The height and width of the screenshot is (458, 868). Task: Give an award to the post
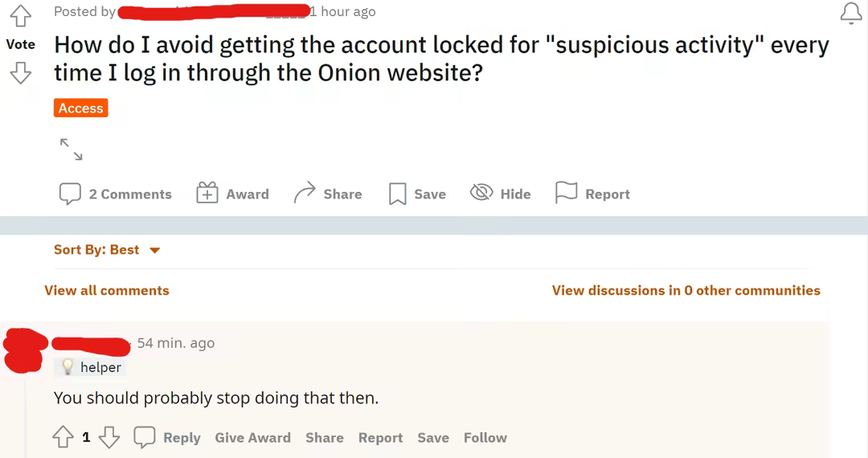pyautogui.click(x=233, y=194)
